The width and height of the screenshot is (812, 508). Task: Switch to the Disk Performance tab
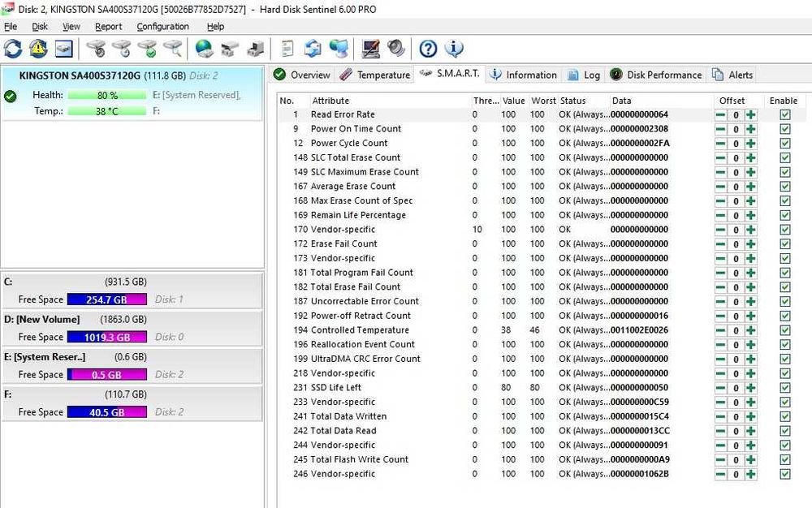[656, 75]
